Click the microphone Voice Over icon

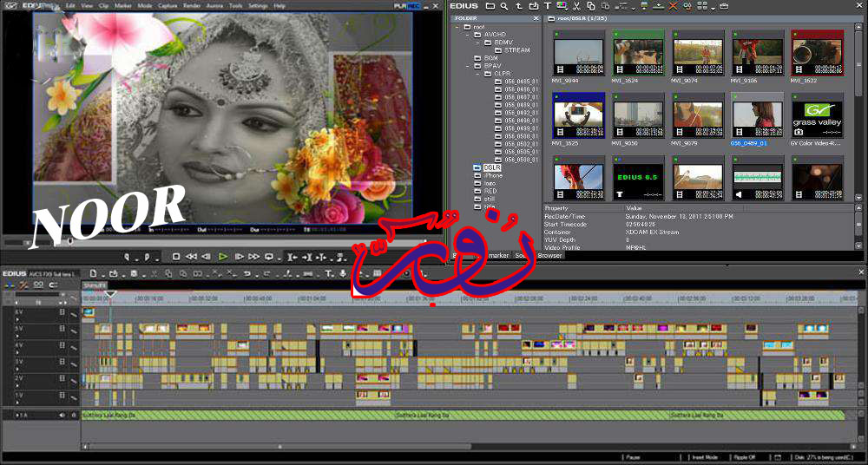tap(343, 273)
